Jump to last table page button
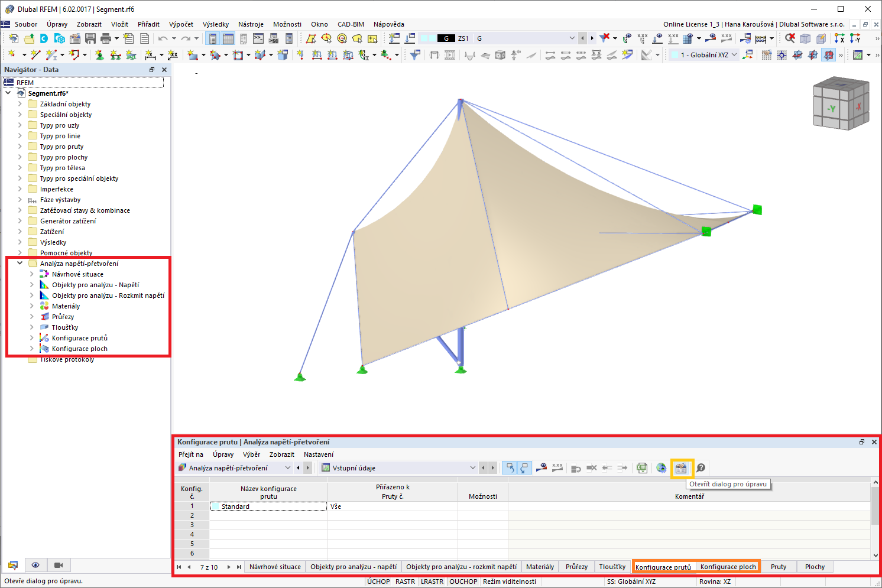The image size is (882, 588). (239, 567)
